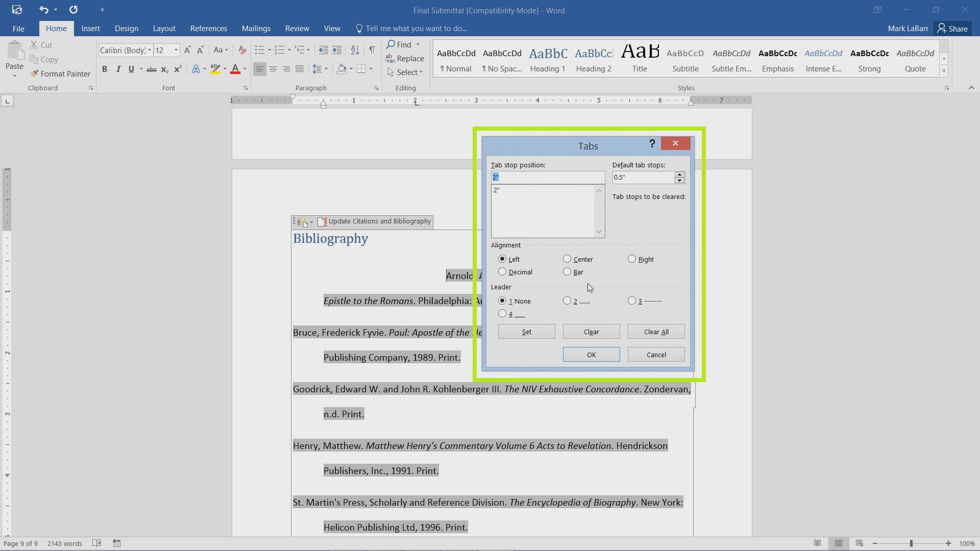980x551 pixels.
Task: Select the Italic formatting icon
Action: pyautogui.click(x=117, y=69)
